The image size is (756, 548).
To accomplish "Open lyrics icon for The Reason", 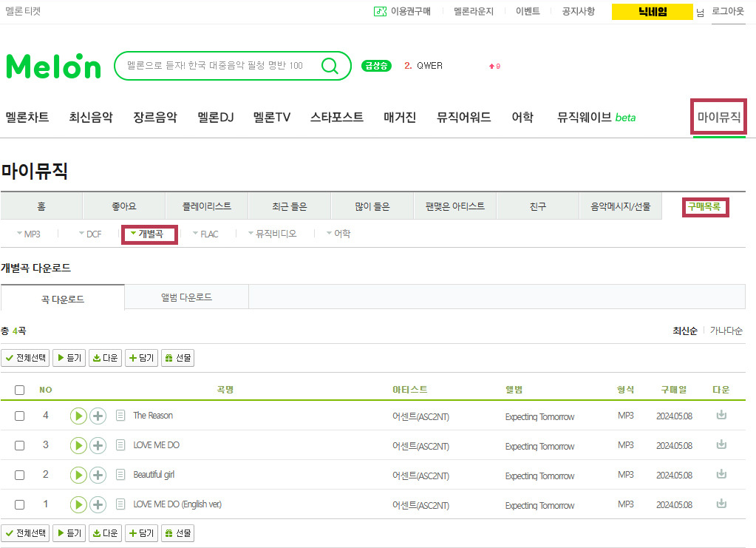I will tap(120, 416).
